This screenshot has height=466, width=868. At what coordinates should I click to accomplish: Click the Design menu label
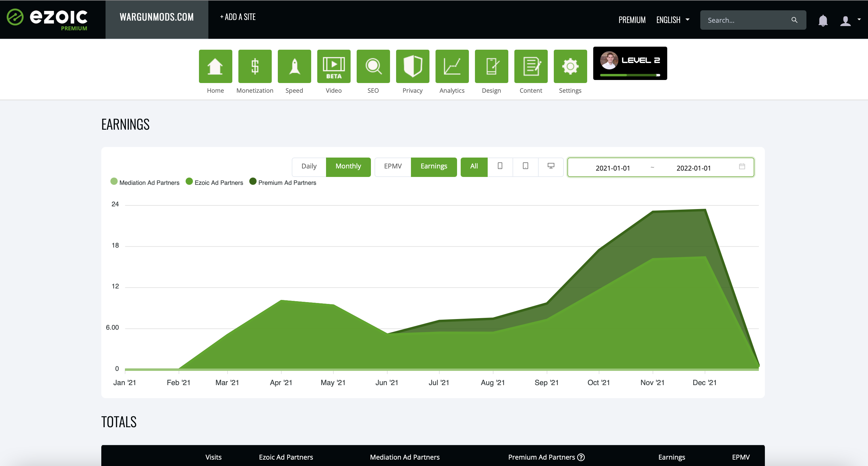pyautogui.click(x=491, y=90)
